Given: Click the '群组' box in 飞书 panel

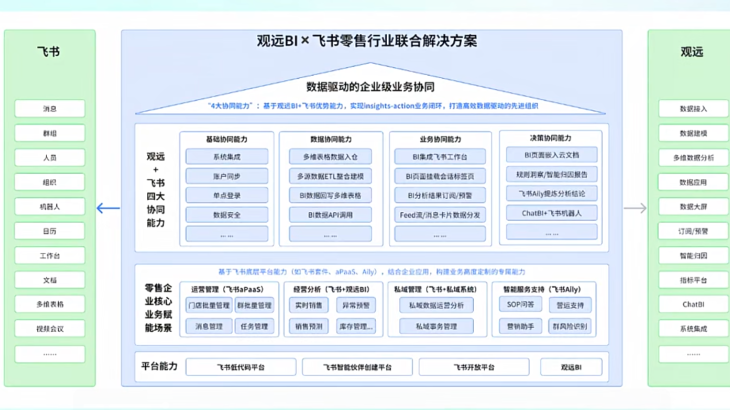Looking at the screenshot, I should coord(50,133).
